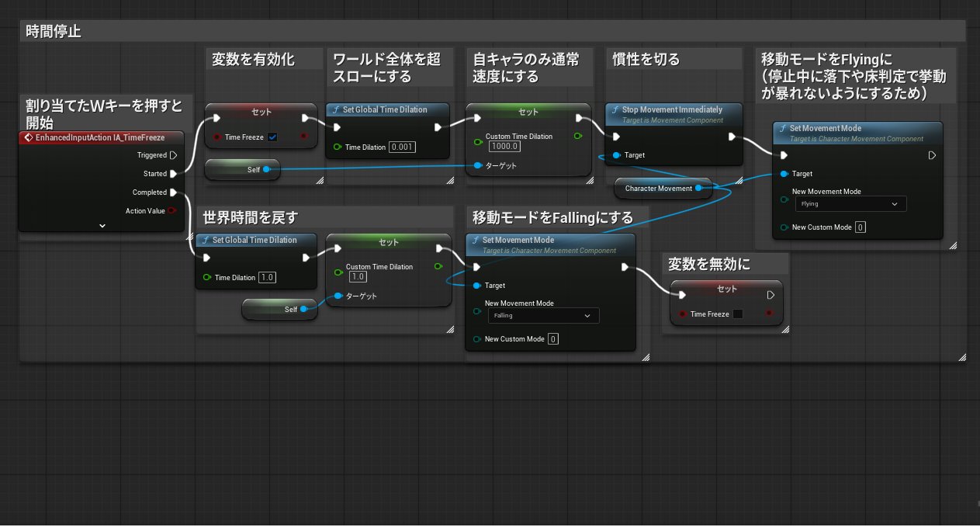Edit the Custom Time Dilation 1.0 field
Viewport: 980px width, 527px height.
[x=358, y=276]
